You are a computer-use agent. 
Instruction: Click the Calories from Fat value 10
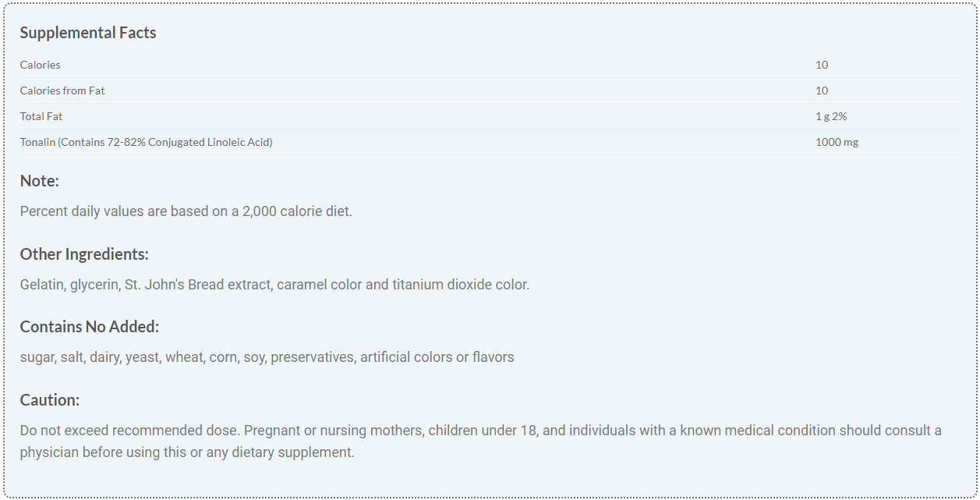pyautogui.click(x=822, y=90)
